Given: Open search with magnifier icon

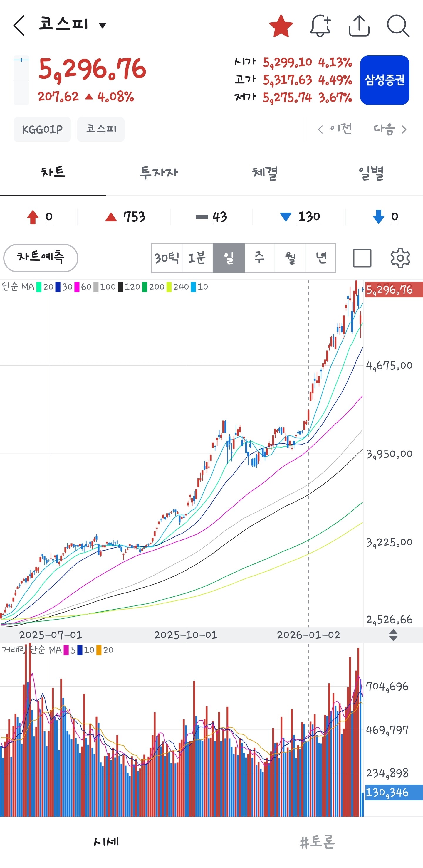Looking at the screenshot, I should tap(398, 26).
